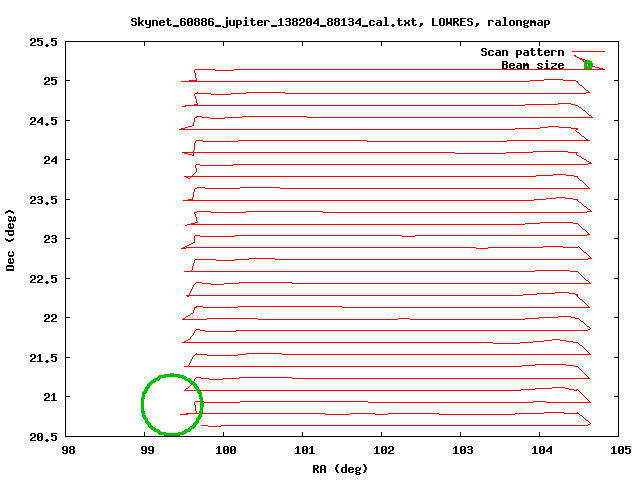The height and width of the screenshot is (480, 640).
Task: Click the Dec tick label 24.5
Action: tap(44, 121)
